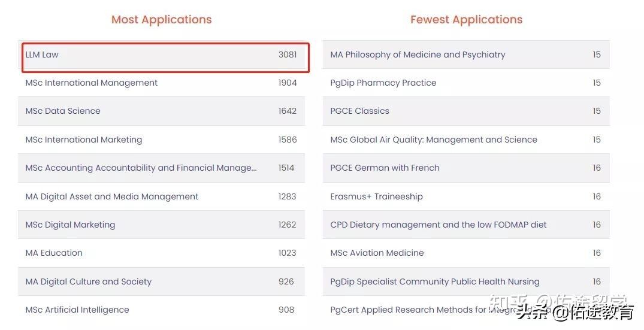Click the Most Applications heading
644x330 pixels.
pos(162,19)
